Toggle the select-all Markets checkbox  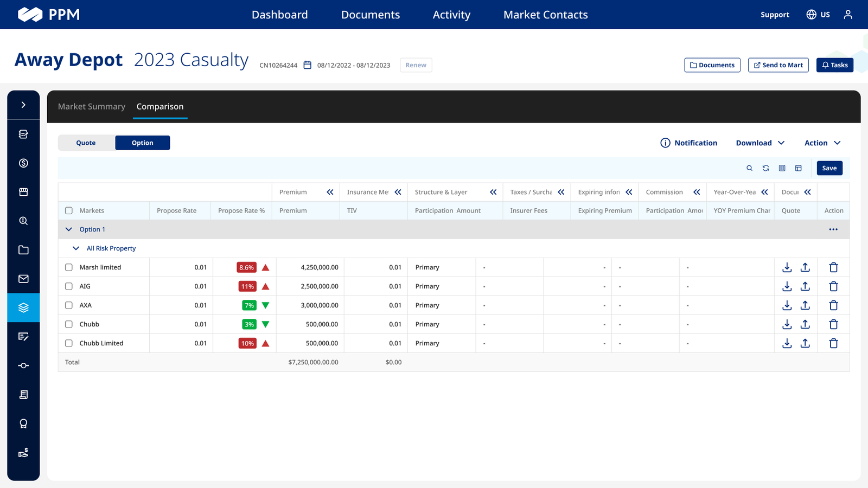pos(69,210)
